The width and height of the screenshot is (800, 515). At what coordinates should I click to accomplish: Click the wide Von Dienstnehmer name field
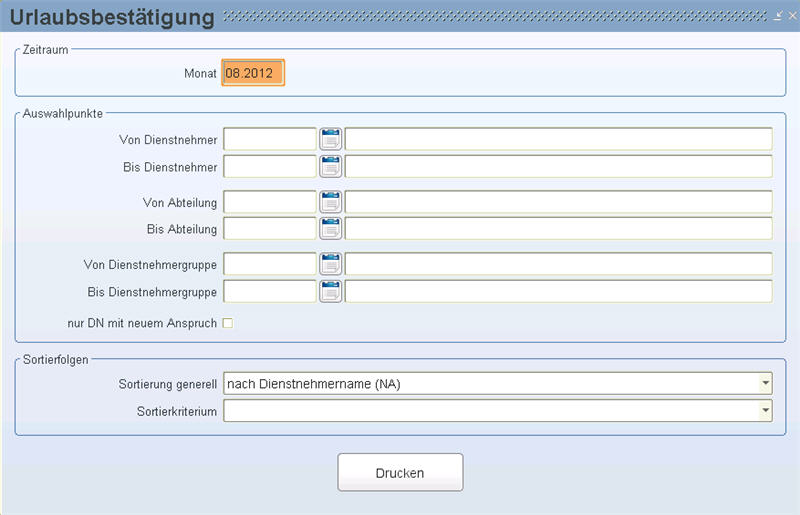click(558, 139)
